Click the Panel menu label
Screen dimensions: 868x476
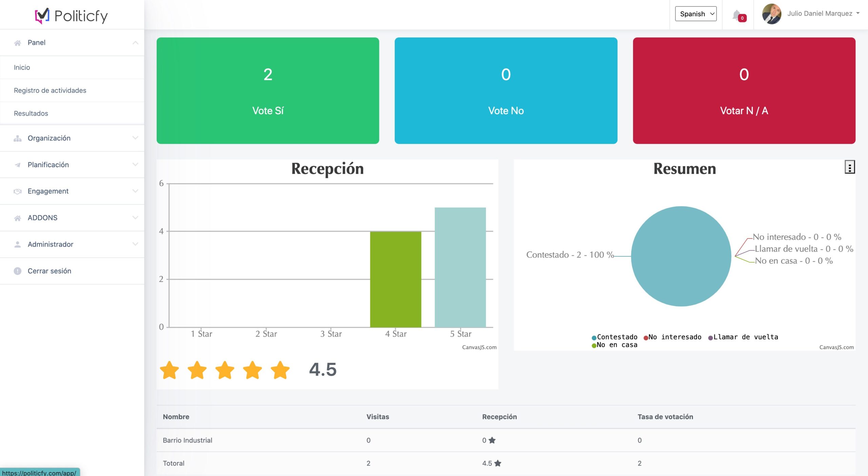(x=37, y=43)
